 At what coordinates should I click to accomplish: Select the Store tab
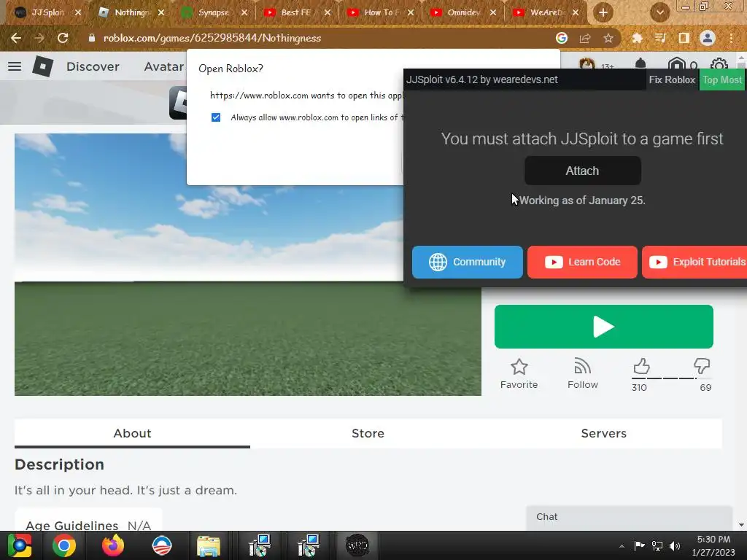[x=368, y=433]
